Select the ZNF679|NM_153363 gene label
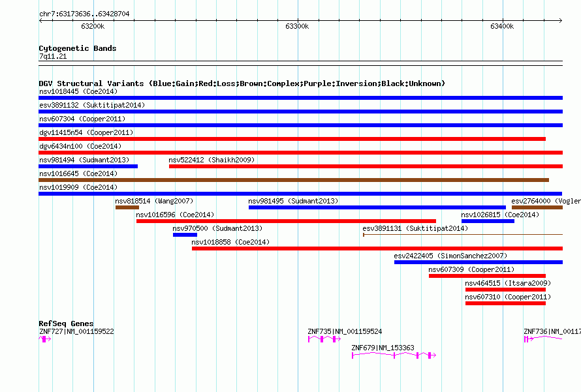The width and height of the screenshot is (581, 392). point(383,348)
